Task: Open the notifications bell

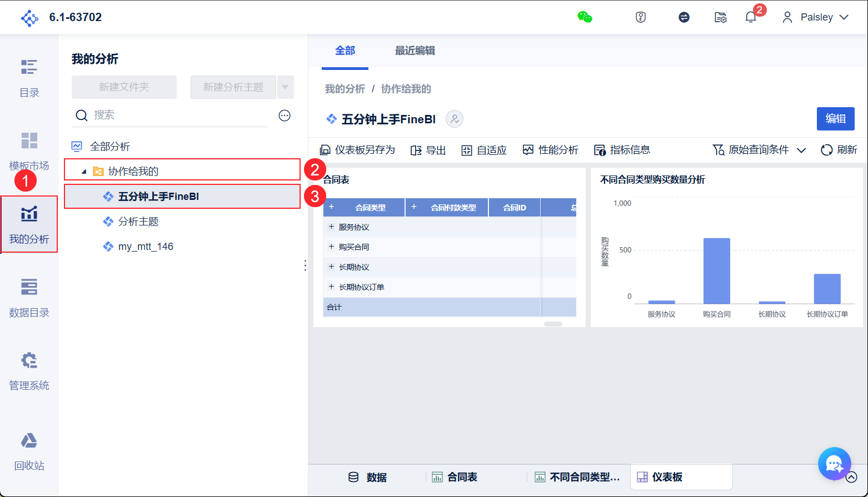Action: tap(751, 17)
